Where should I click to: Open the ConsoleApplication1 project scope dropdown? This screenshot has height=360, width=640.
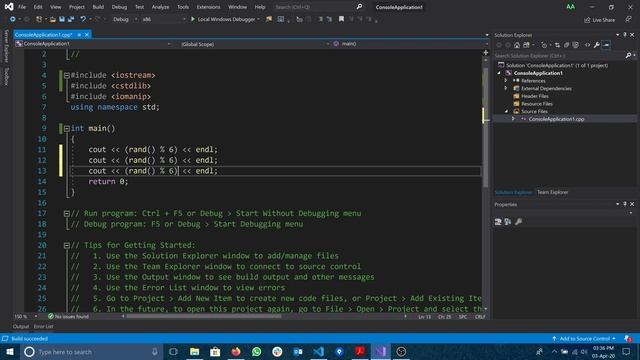coord(93,44)
